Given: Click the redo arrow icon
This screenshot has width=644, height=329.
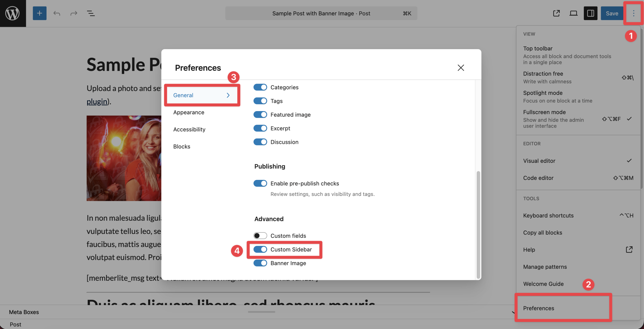Looking at the screenshot, I should 74,13.
